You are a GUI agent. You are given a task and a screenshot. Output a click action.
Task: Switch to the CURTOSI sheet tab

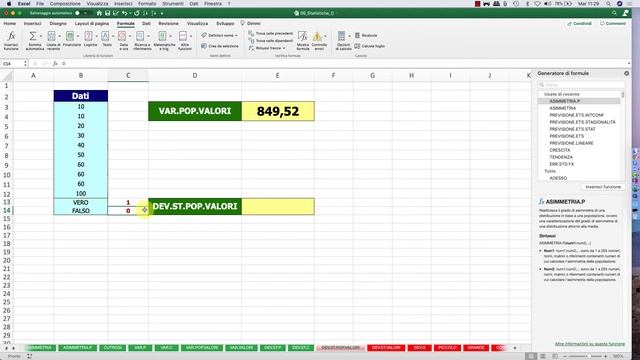click(113, 348)
